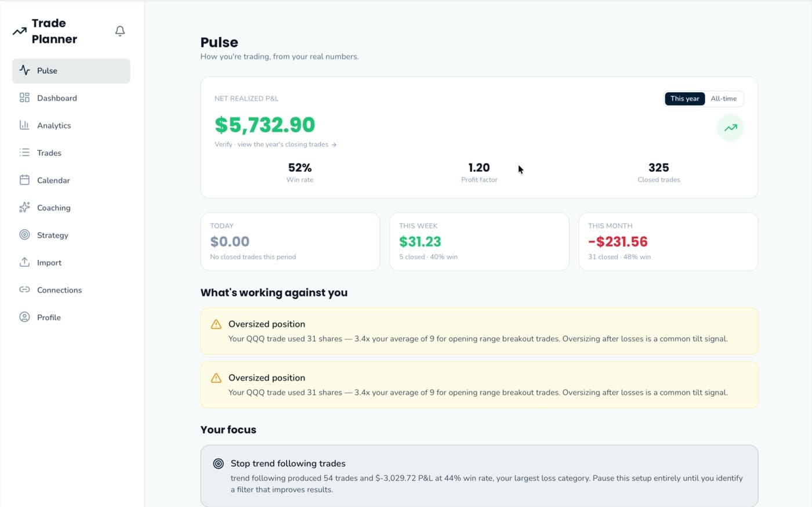
Task: Click the green trending-up badge icon
Action: click(730, 128)
